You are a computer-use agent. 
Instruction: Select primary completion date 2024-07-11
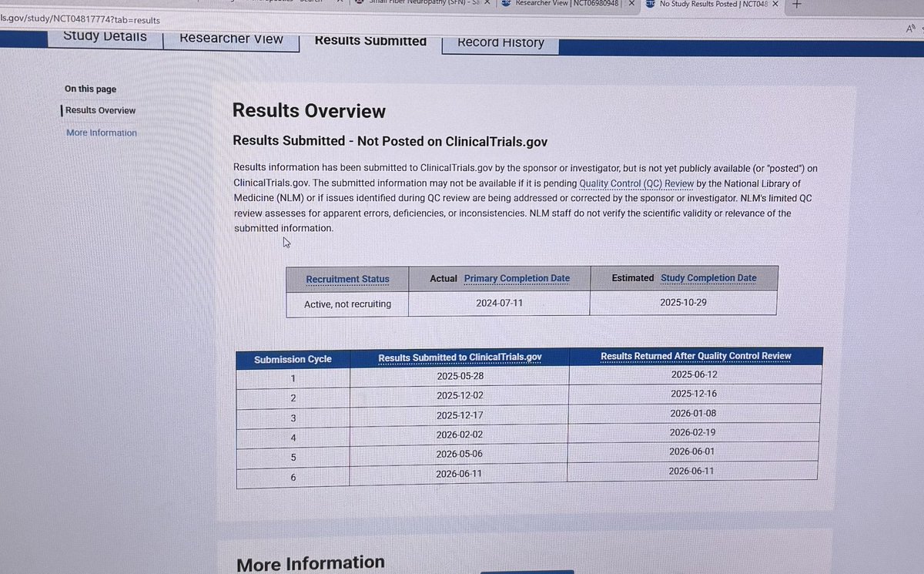499,303
